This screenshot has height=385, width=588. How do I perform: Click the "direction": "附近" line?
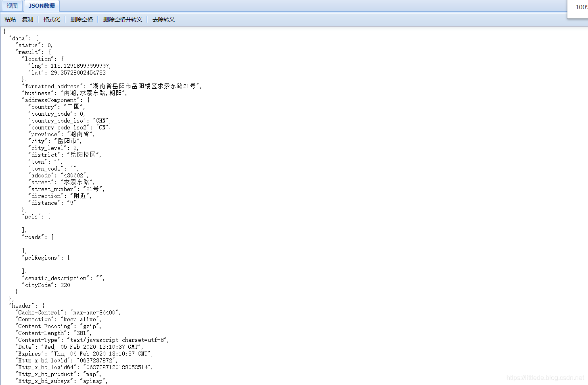coord(60,196)
